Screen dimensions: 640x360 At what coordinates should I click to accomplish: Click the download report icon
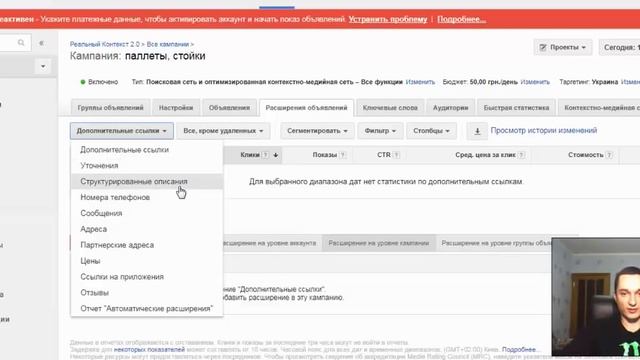click(x=477, y=131)
